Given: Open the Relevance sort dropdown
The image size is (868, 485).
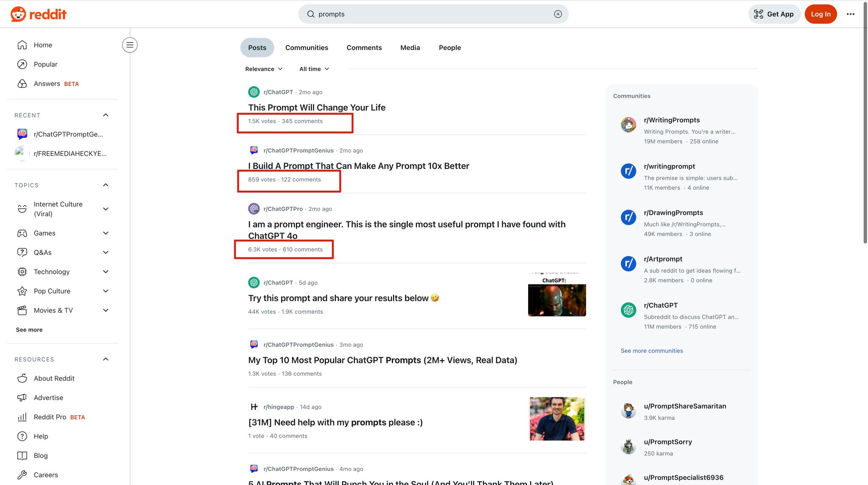Looking at the screenshot, I should click(x=264, y=69).
